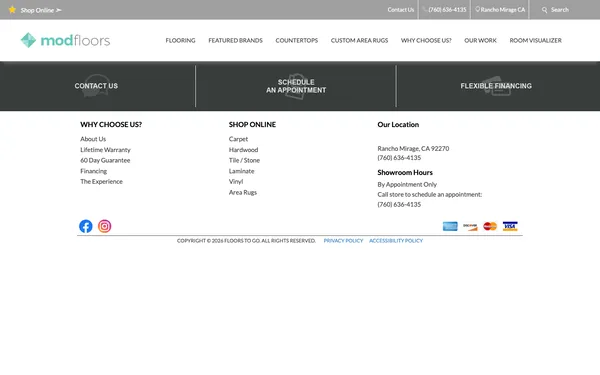
Task: Open the Facebook page icon
Action: coord(86,226)
